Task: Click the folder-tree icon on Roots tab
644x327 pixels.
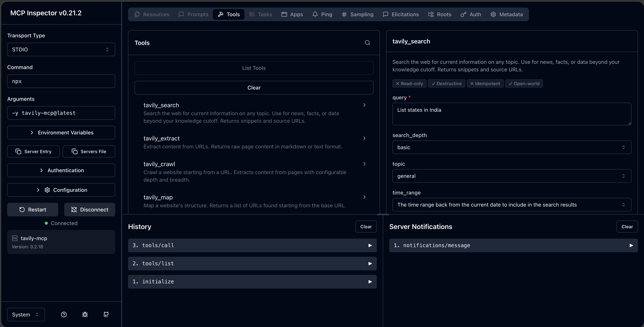Action: 431,15
